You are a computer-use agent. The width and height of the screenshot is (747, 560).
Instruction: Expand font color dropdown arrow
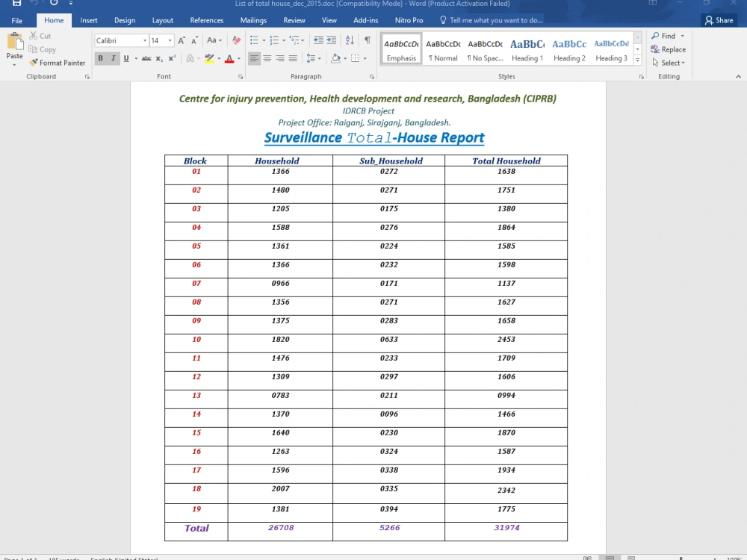(x=239, y=58)
